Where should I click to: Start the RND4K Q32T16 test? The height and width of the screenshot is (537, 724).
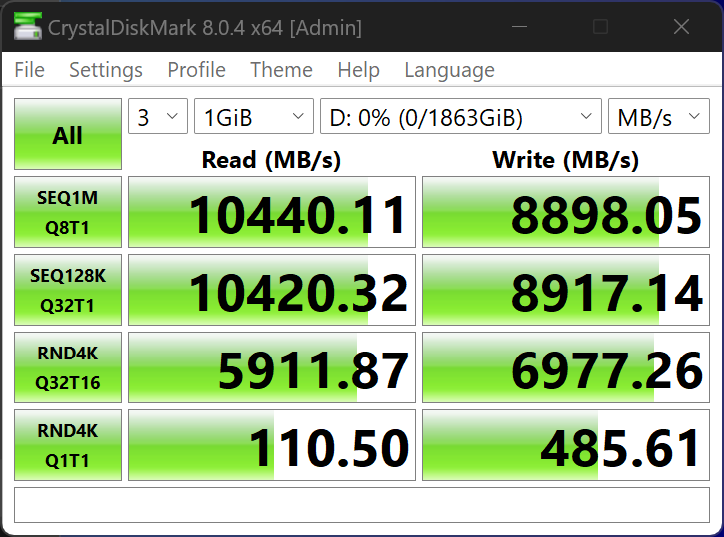(68, 368)
